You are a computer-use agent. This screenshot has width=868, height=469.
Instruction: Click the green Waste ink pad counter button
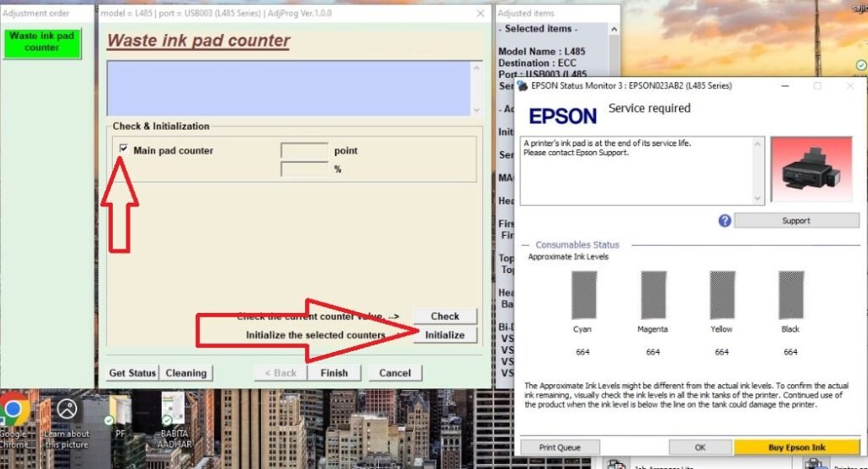pos(42,42)
